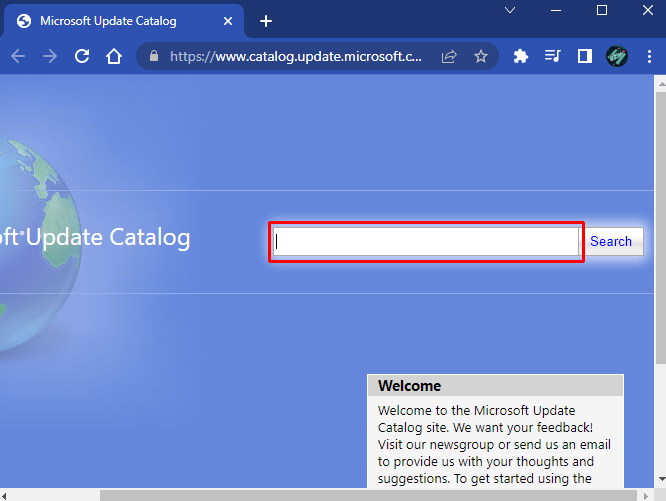The height and width of the screenshot is (501, 666).
Task: Open the profile avatar menu
Action: click(617, 56)
